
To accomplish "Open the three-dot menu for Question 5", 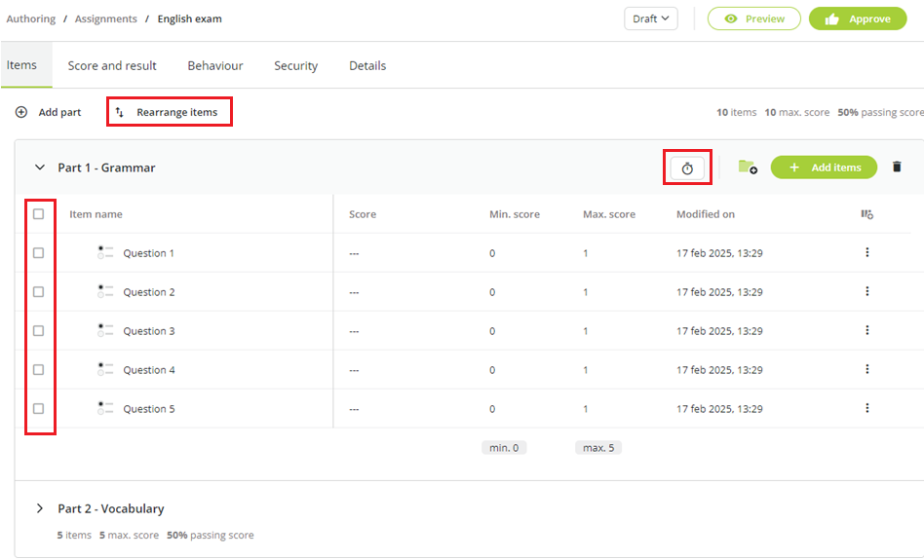I will point(866,408).
